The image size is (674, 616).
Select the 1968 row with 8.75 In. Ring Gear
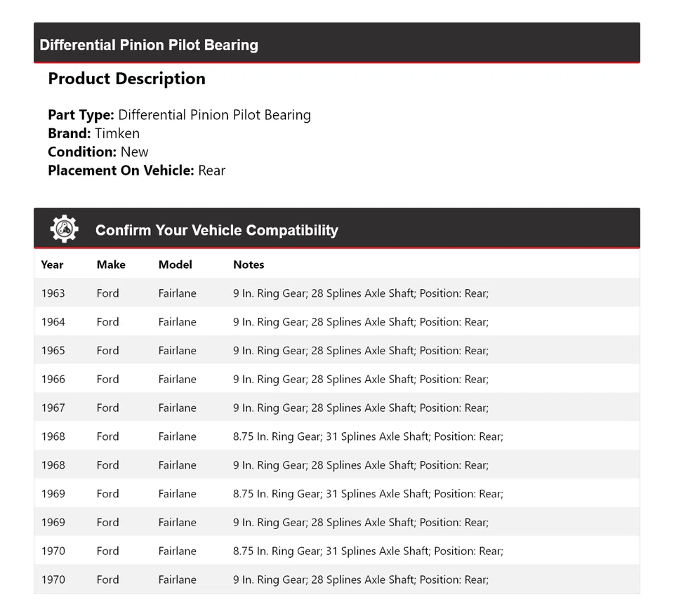click(336, 436)
